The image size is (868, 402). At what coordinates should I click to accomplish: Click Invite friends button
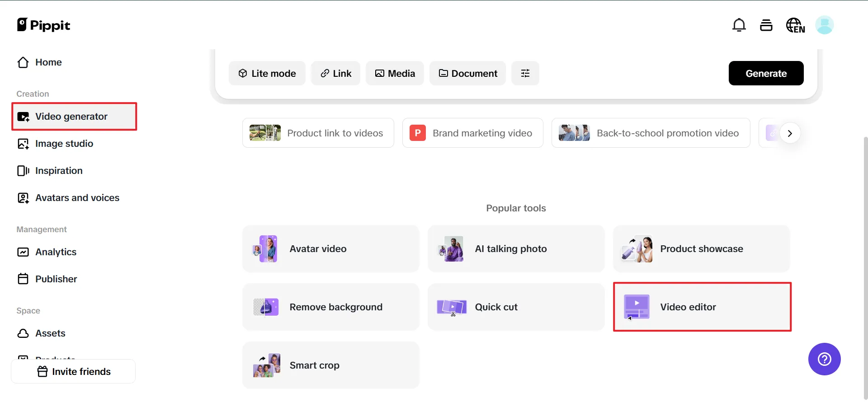73,371
